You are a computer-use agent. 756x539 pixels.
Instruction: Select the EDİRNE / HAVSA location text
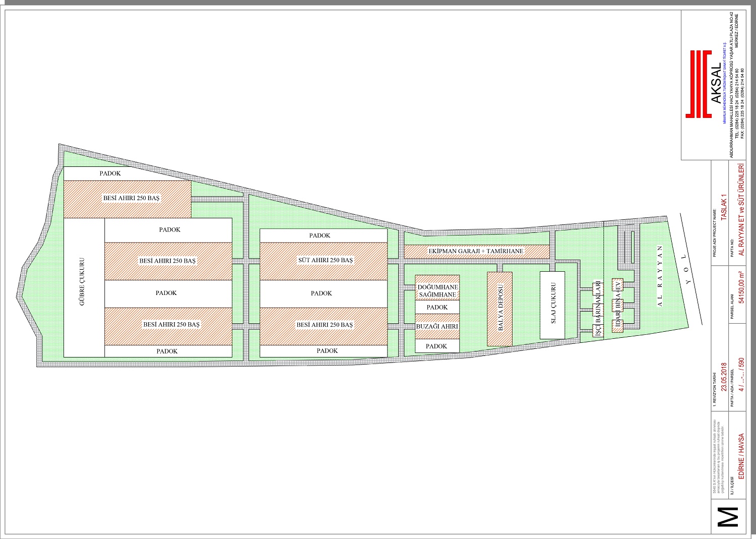pyautogui.click(x=740, y=456)
